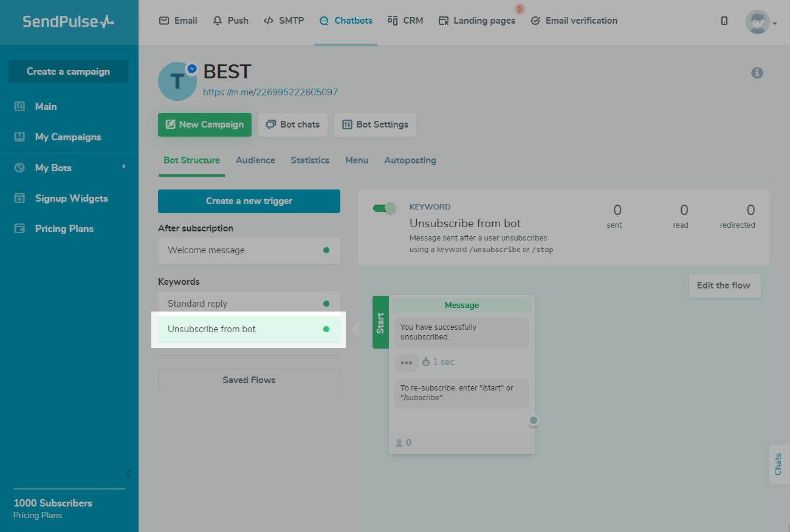Click the Email envelope icon
This screenshot has height=532, width=790.
pyautogui.click(x=164, y=21)
